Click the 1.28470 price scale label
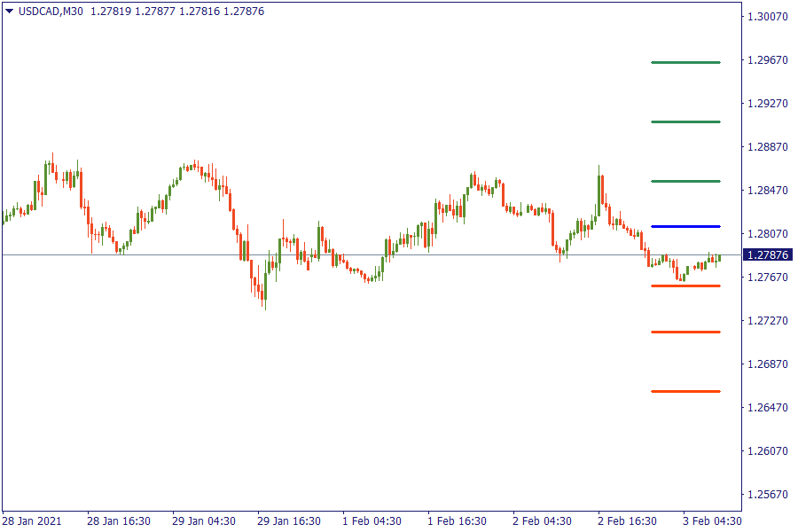This screenshot has height=532, width=798. [768, 190]
